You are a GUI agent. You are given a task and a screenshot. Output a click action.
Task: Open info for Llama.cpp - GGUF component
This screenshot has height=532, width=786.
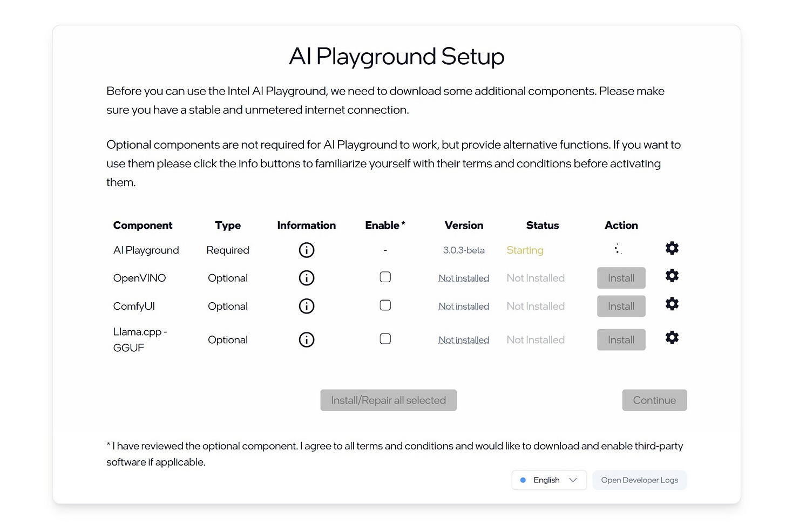pyautogui.click(x=307, y=340)
